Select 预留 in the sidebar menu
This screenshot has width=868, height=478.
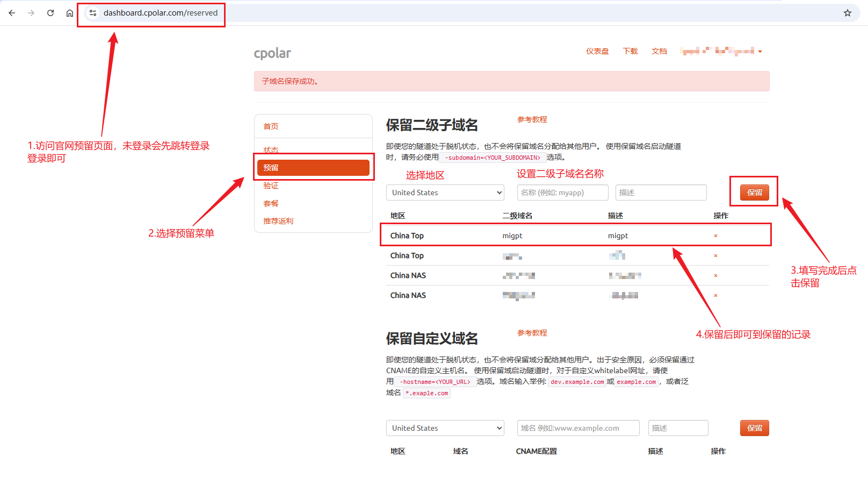(313, 168)
